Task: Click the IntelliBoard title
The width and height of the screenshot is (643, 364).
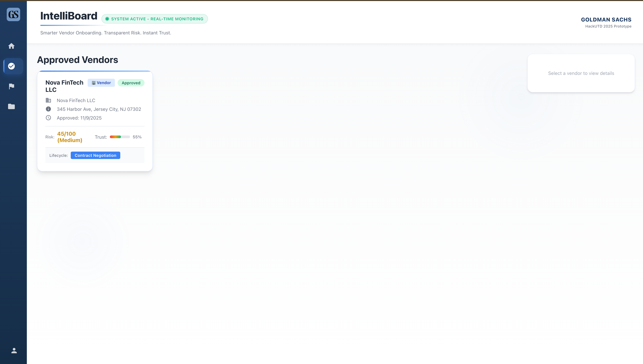Action: point(69,16)
